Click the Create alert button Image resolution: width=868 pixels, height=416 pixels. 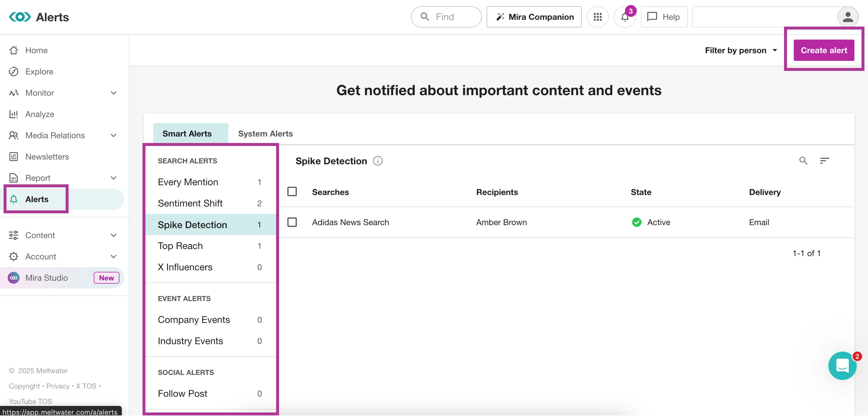824,51
